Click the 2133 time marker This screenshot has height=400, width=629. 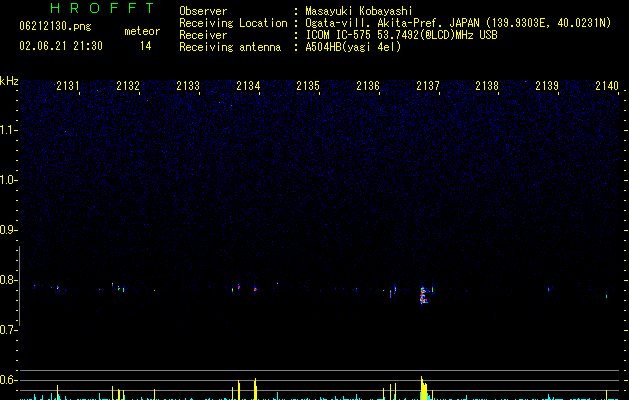pyautogui.click(x=188, y=85)
